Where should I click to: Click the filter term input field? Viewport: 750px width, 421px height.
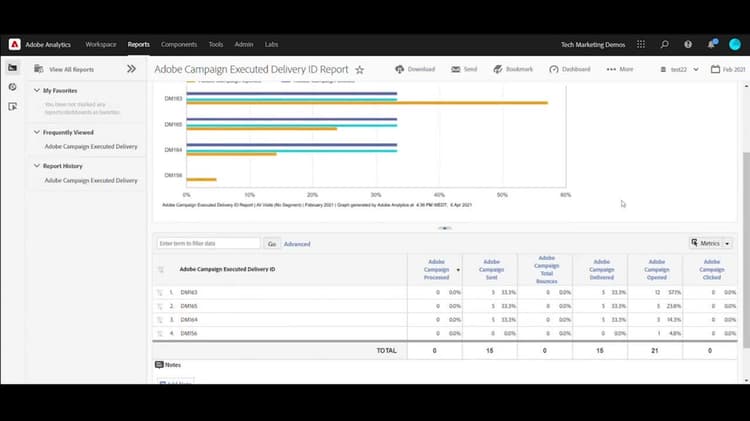209,244
